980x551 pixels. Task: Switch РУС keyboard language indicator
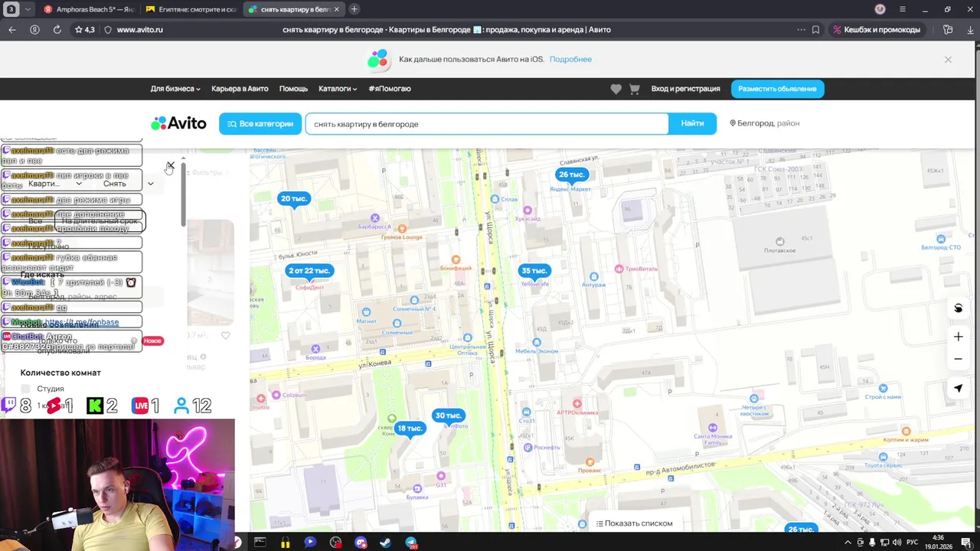(912, 543)
